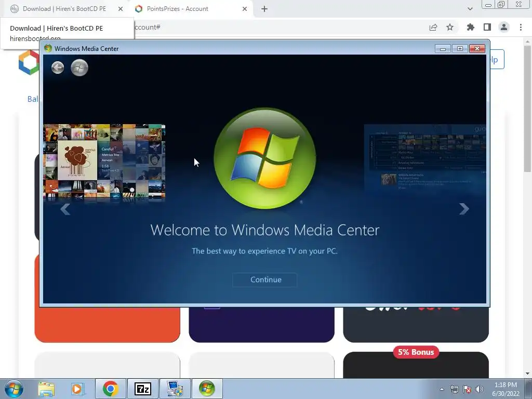
Task: Switch to Hiren's BootCD PE tab
Action: click(x=64, y=9)
